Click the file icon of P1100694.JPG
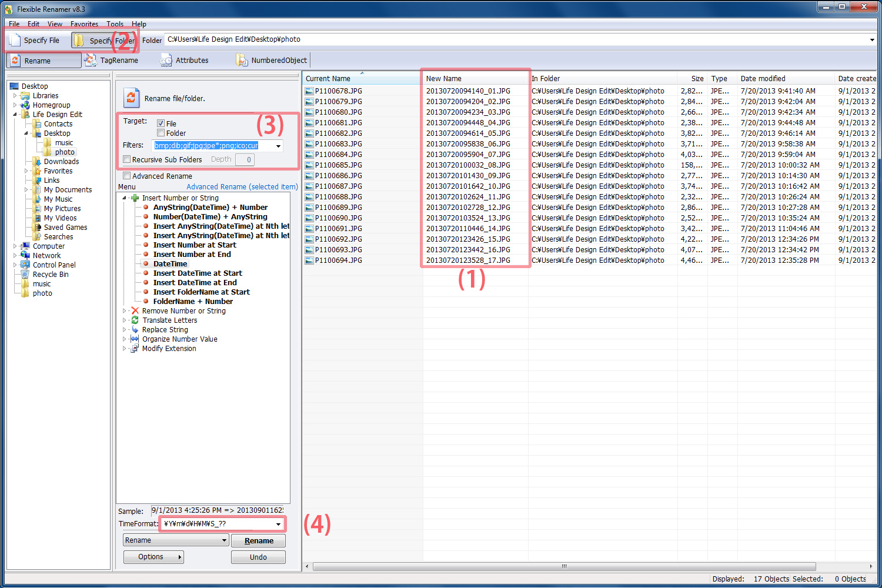 309,260
